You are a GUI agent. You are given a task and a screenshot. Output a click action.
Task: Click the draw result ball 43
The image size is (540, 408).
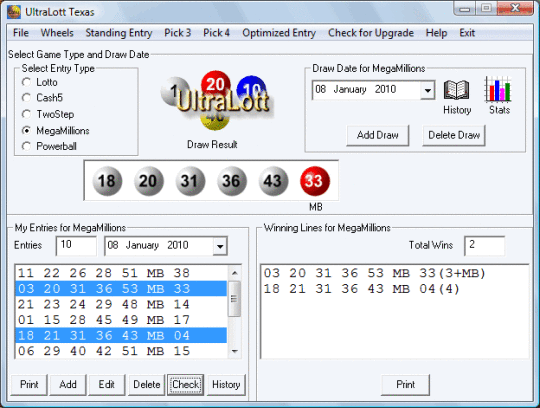(273, 181)
